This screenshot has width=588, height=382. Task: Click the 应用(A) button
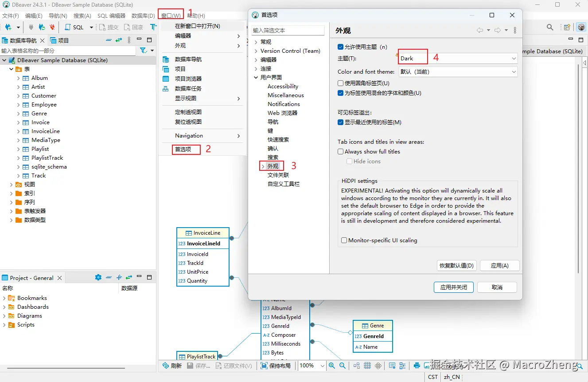[x=499, y=265]
